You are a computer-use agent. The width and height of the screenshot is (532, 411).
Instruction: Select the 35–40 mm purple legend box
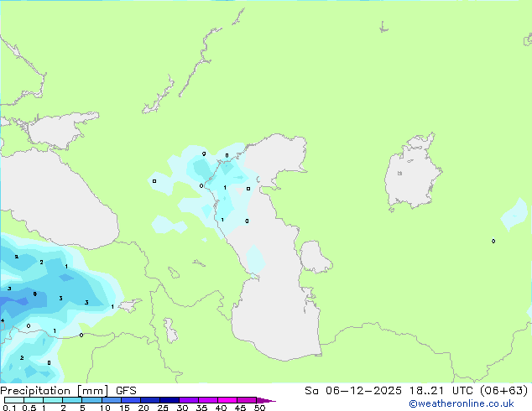[x=208, y=400]
